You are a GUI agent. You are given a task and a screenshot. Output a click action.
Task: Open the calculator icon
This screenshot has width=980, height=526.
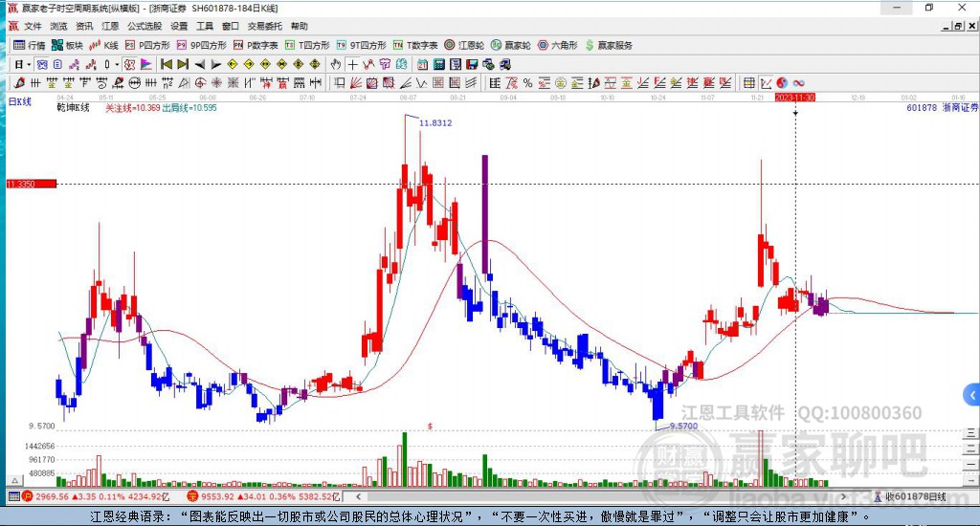[x=438, y=64]
